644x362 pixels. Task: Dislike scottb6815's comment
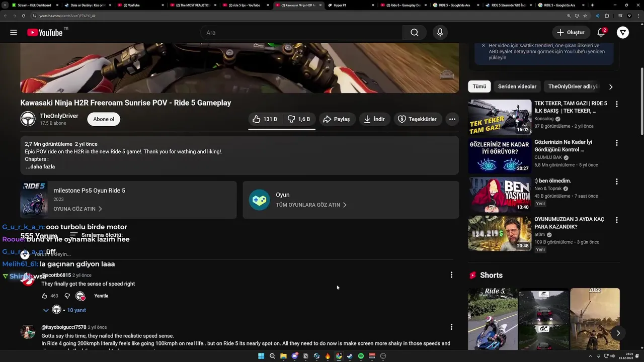click(67, 296)
